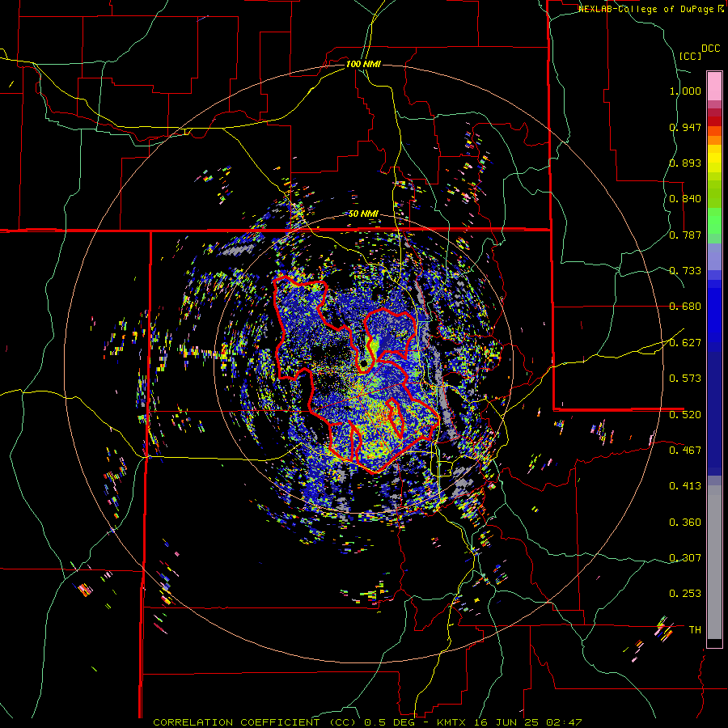This screenshot has height=728, width=728.
Task: Click the bright green segment of the color bar
Action: [714, 221]
